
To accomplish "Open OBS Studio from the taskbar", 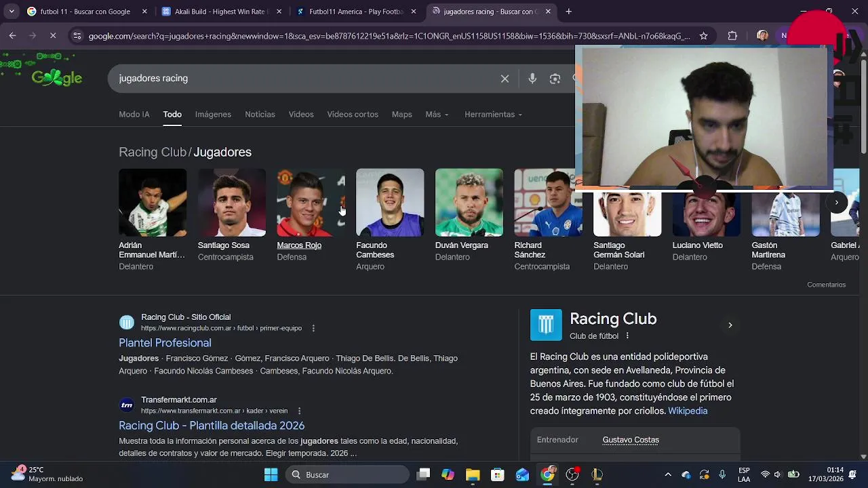I will 572,474.
